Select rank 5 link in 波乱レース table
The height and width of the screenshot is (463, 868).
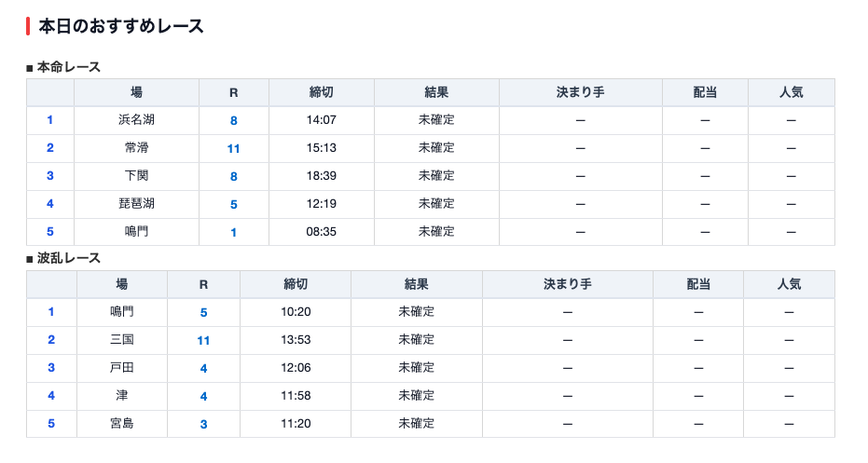click(51, 424)
